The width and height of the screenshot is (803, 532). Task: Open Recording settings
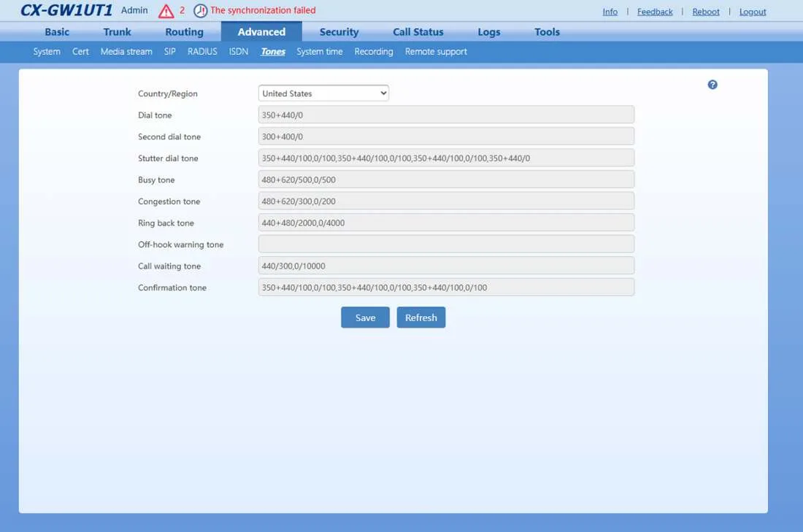click(x=374, y=52)
